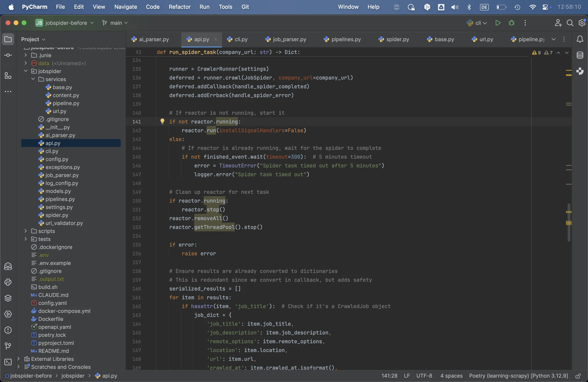This screenshot has height=382, width=588.
Task: Open Poetry Python interpreter selector
Action: [519, 376]
